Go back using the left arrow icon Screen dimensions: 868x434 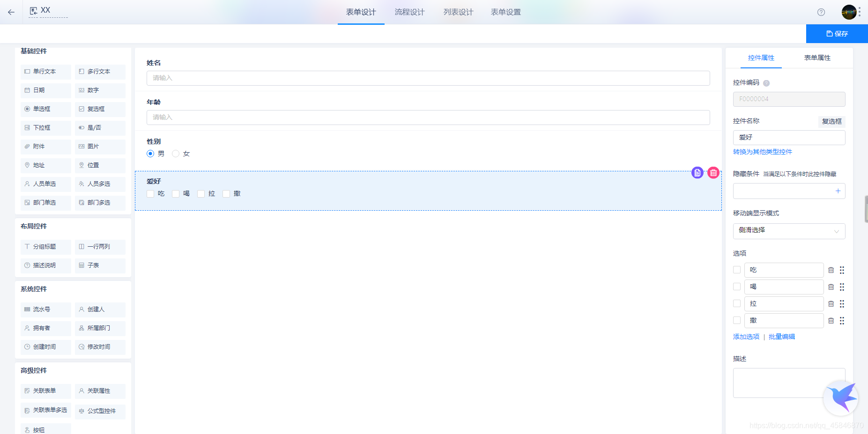pos(11,12)
